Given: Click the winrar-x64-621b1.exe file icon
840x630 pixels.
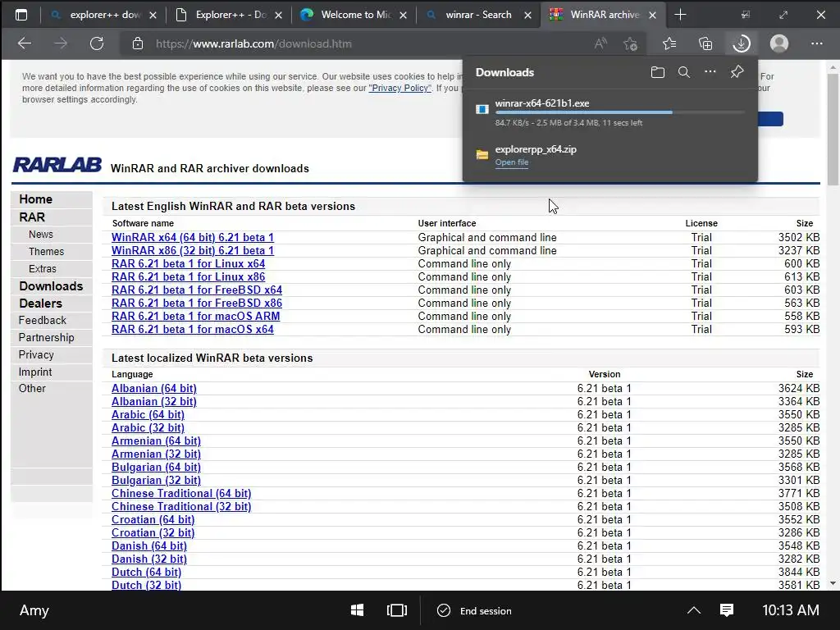Looking at the screenshot, I should click(482, 109).
